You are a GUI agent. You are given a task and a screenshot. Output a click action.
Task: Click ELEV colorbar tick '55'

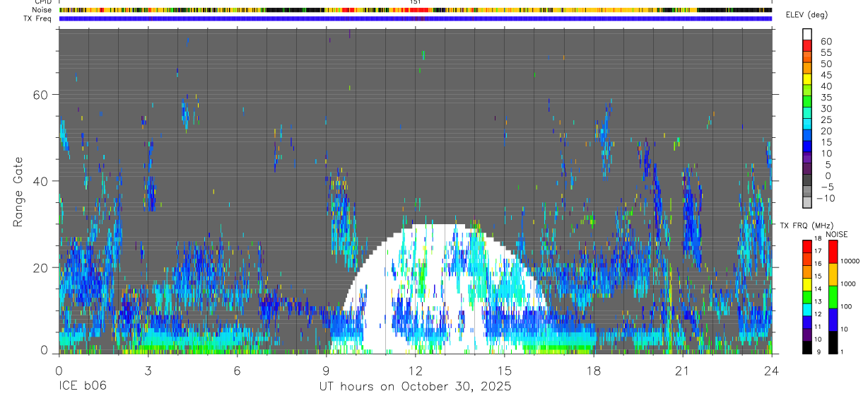tap(826, 53)
